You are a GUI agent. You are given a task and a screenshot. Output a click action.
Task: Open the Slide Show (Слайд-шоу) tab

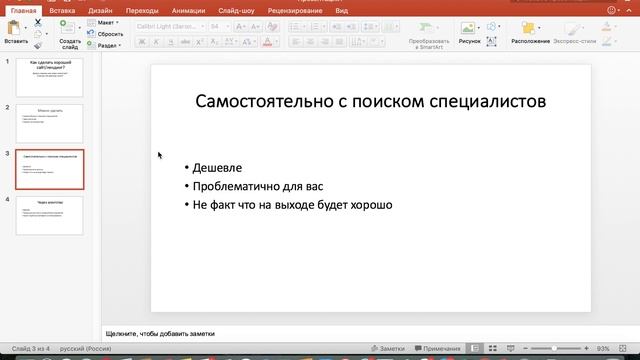pyautogui.click(x=236, y=11)
